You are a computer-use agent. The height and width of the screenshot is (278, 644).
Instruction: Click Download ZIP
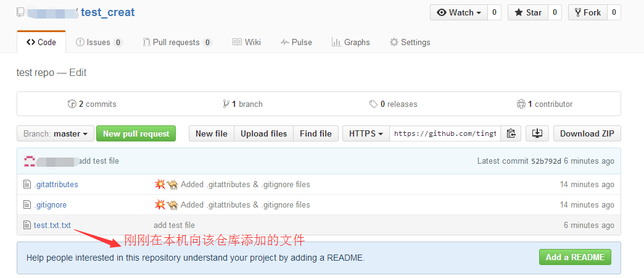pos(587,133)
